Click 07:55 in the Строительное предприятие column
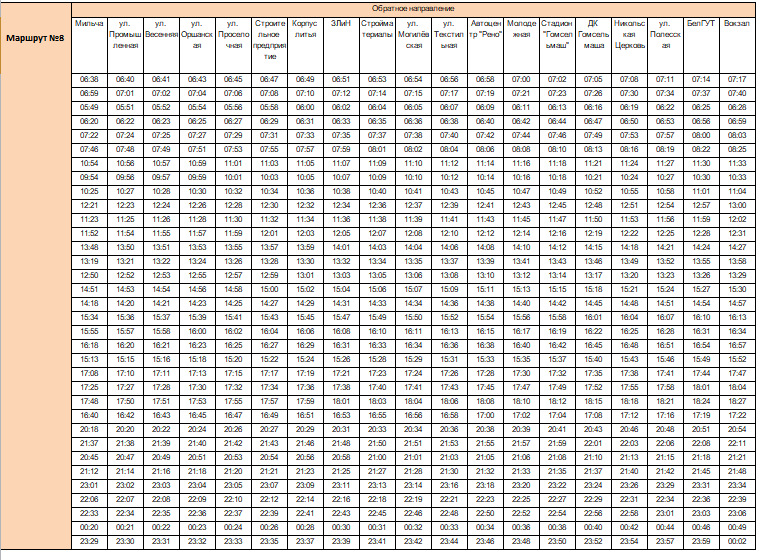The image size is (765, 560). click(269, 149)
